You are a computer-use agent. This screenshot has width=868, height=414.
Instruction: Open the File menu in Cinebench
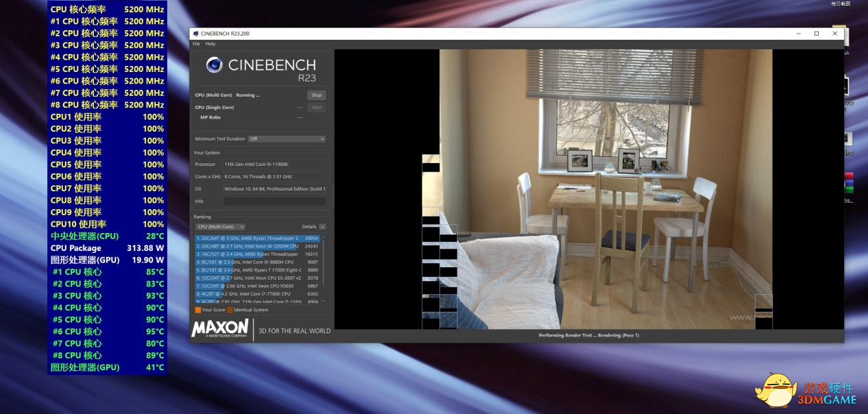click(196, 44)
